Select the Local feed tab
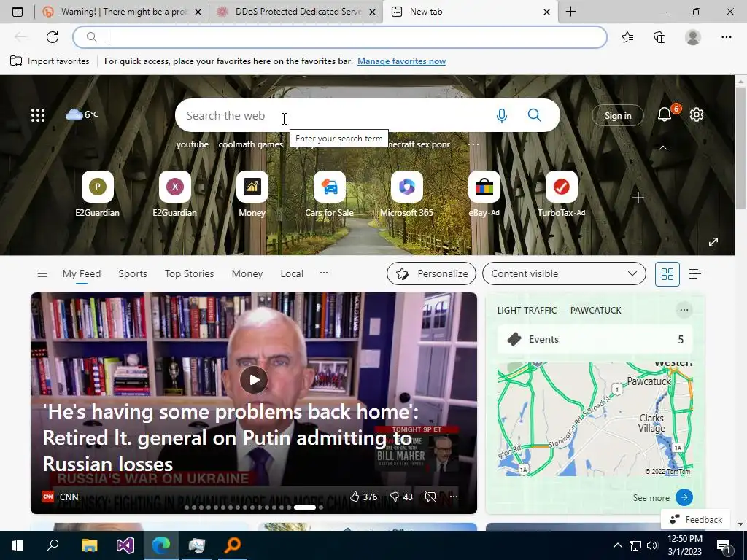The image size is (747, 560). click(x=292, y=274)
